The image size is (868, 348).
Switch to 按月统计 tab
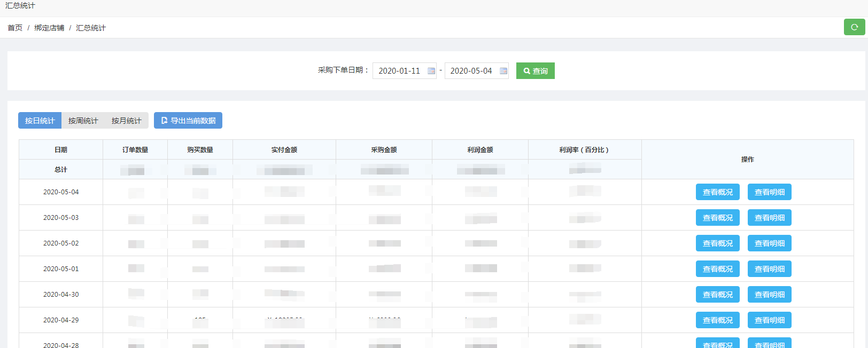tap(127, 121)
